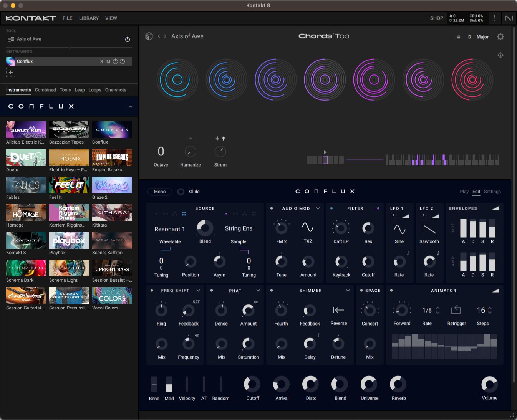Open the Audio Mod dropdown
Image resolution: width=517 pixels, height=420 pixels.
[318, 208]
